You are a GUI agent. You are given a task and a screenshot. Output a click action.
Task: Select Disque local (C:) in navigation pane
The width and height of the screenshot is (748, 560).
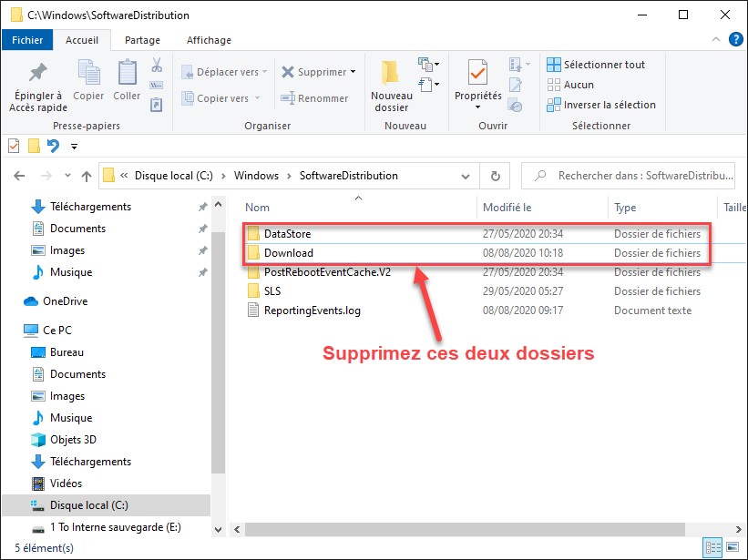click(x=90, y=505)
